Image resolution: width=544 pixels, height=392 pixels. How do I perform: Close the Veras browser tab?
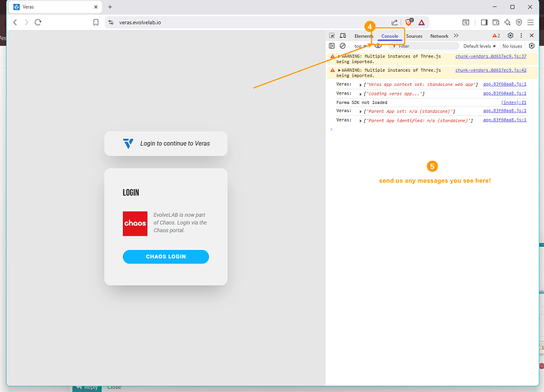[95, 7]
